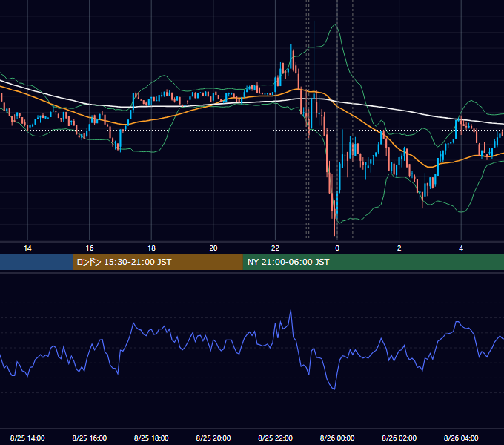
Task: Click hour label 16 on price chart axis
Action: tap(90, 248)
